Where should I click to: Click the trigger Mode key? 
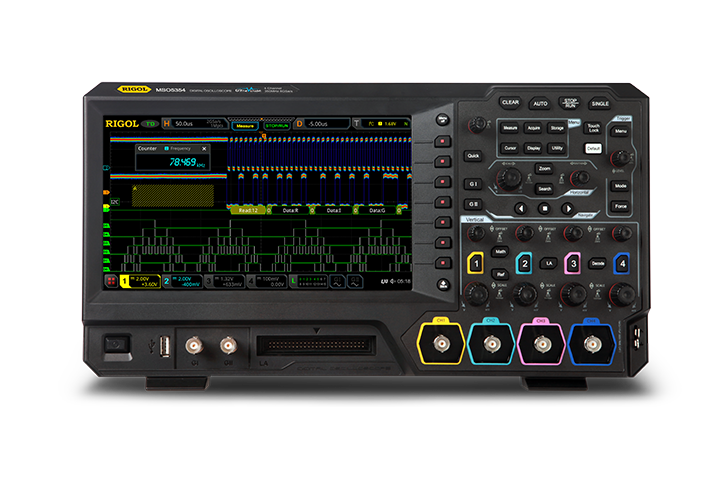click(621, 186)
